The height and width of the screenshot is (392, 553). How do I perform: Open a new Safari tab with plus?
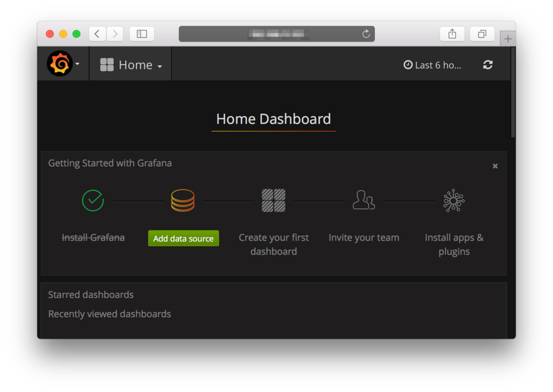[x=508, y=39]
